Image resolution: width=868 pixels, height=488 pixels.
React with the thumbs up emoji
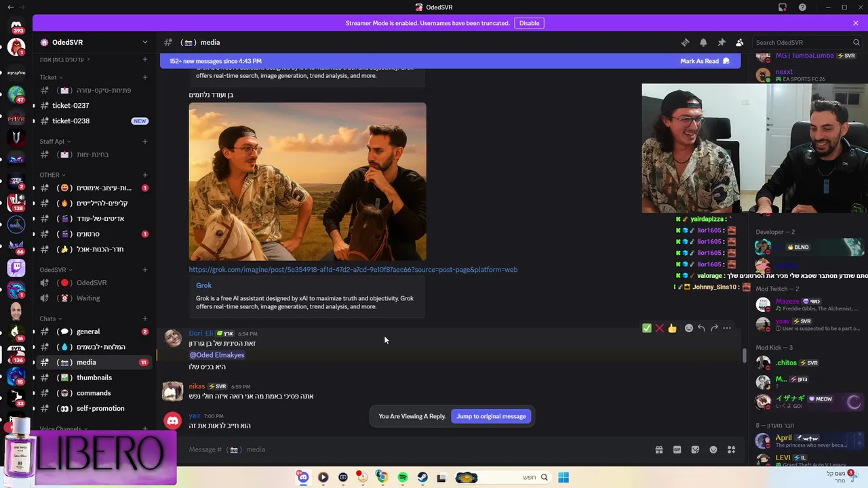(672, 328)
